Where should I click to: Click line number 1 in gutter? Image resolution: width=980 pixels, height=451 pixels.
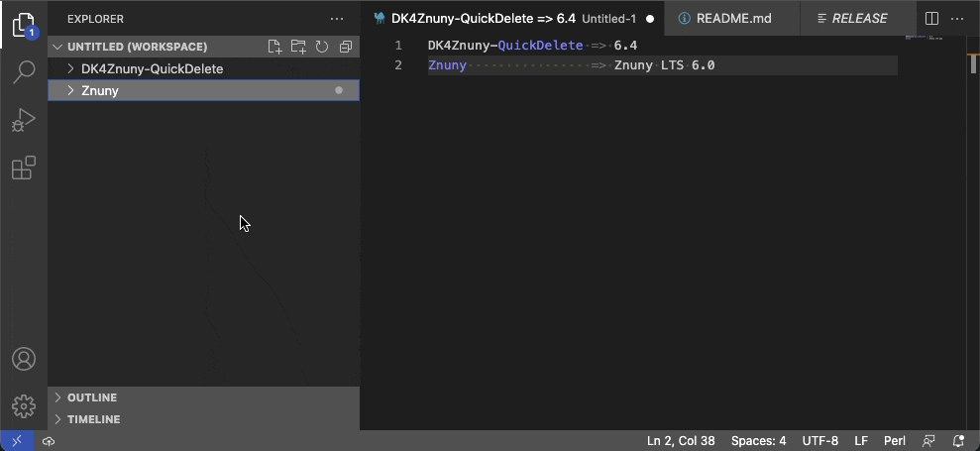(x=398, y=46)
